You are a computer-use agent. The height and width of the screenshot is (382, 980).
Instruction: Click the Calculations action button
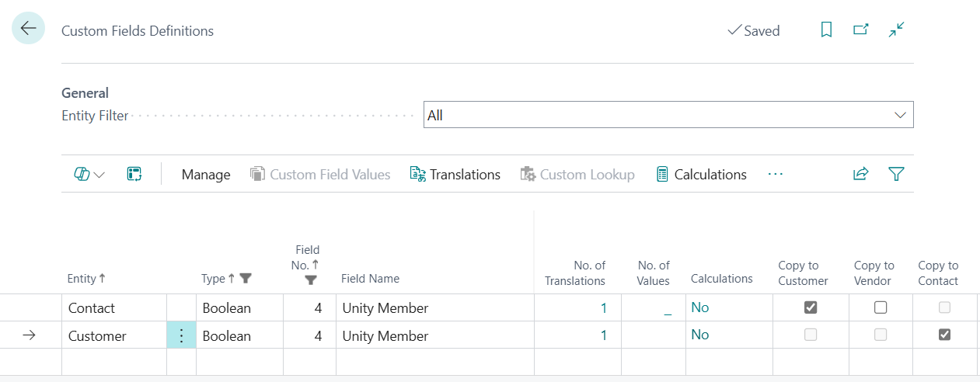click(x=701, y=175)
